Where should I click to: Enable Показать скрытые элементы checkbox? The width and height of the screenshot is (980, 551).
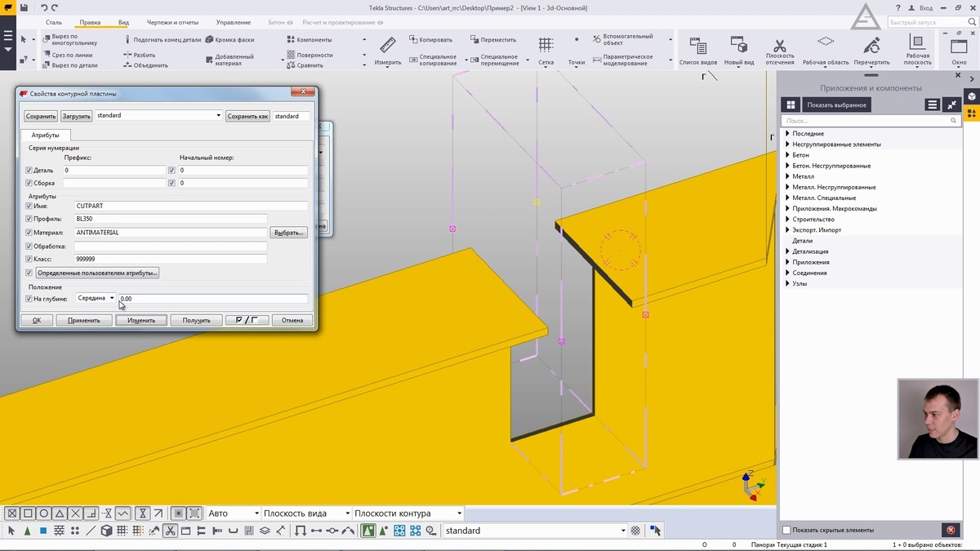[x=787, y=530]
